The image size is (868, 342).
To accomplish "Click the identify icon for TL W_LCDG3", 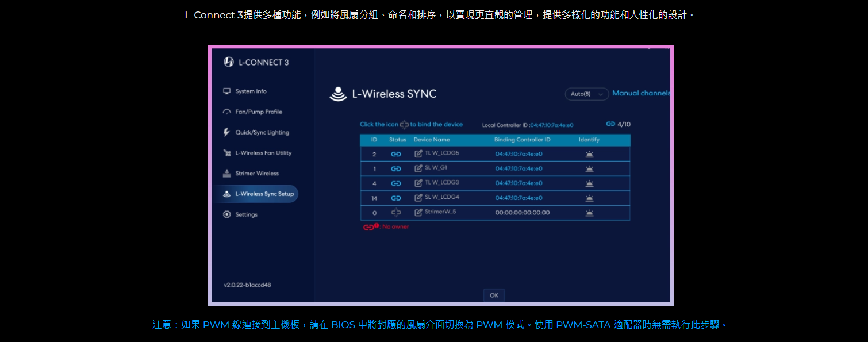I will click(x=589, y=183).
